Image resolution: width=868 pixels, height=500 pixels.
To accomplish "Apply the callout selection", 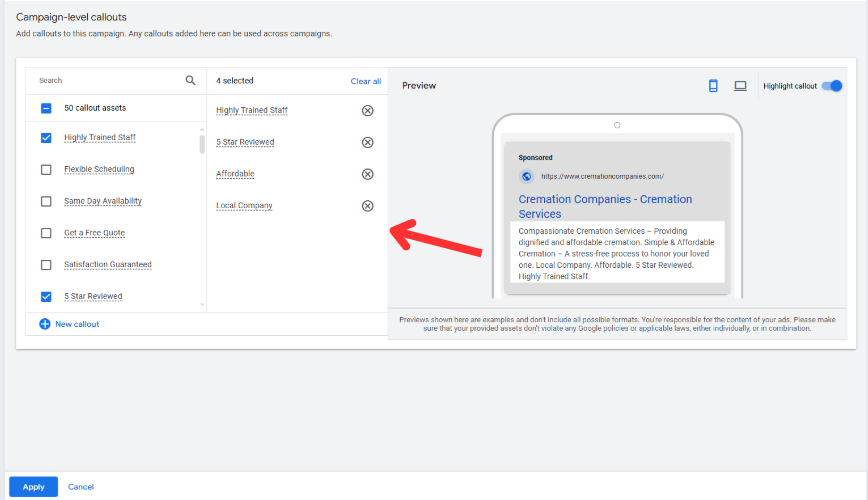I will coord(33,487).
